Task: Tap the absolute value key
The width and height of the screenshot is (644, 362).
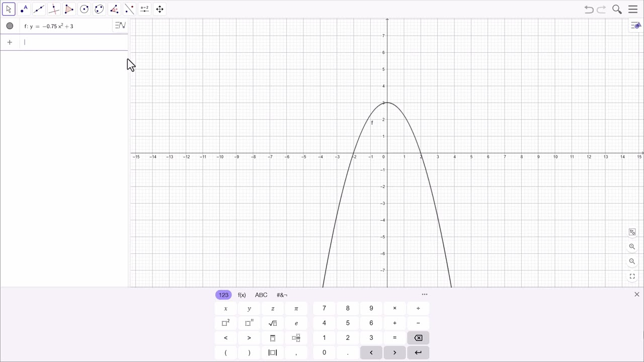Action: click(273, 352)
